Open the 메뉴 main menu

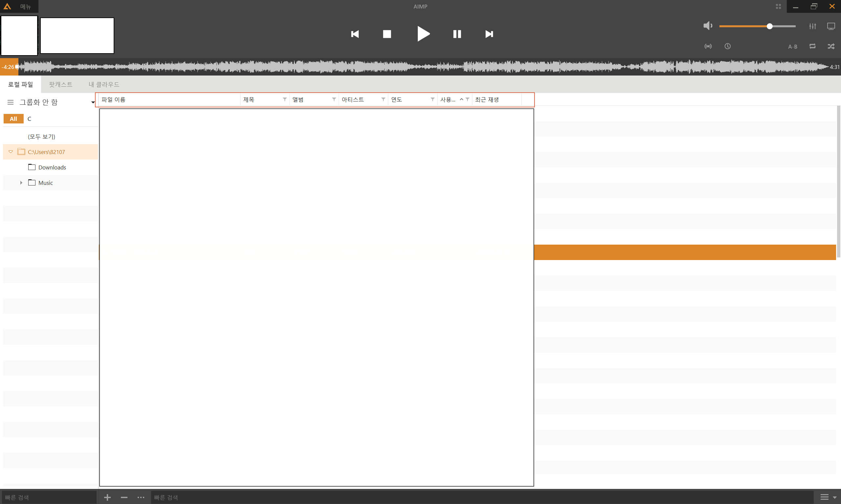pos(26,7)
